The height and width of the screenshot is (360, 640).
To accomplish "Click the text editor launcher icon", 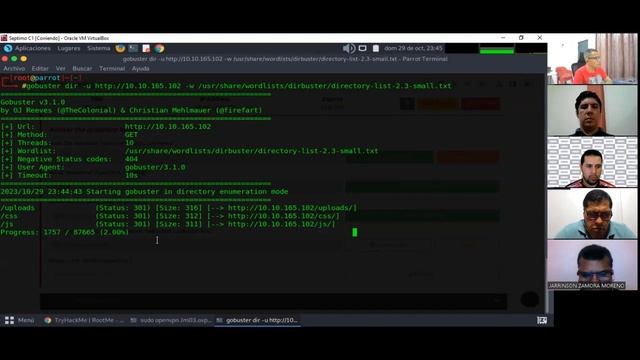I will click(x=146, y=48).
